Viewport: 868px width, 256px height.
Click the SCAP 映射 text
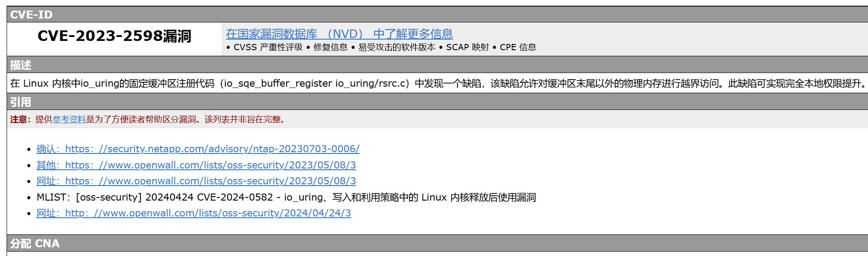point(467,47)
